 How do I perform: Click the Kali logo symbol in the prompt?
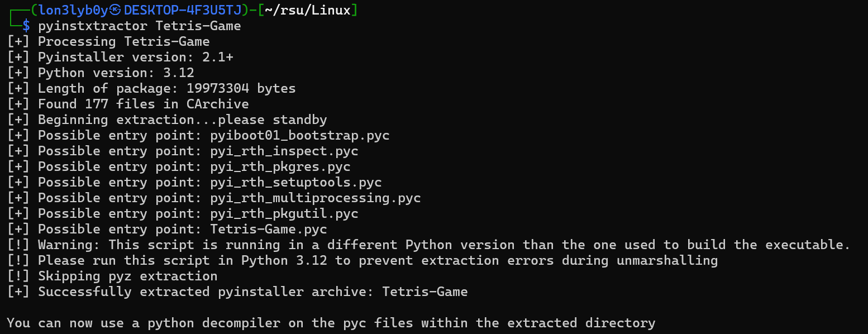click(x=116, y=10)
